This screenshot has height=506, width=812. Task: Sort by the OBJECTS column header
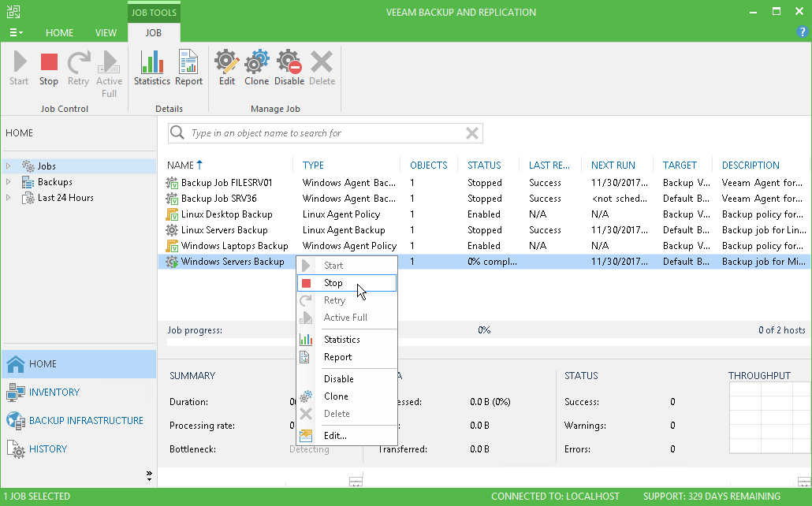[429, 166]
